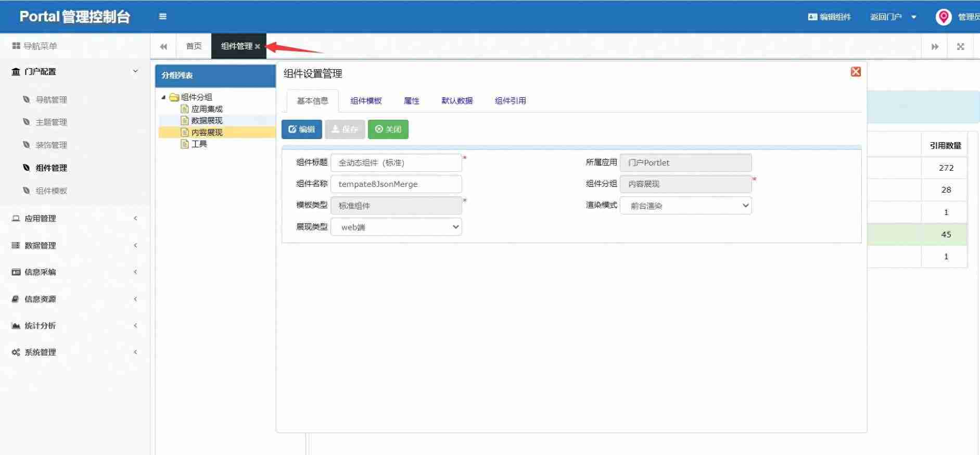Click the 系统管理 gears icon
This screenshot has height=455, width=980.
pyautogui.click(x=16, y=352)
